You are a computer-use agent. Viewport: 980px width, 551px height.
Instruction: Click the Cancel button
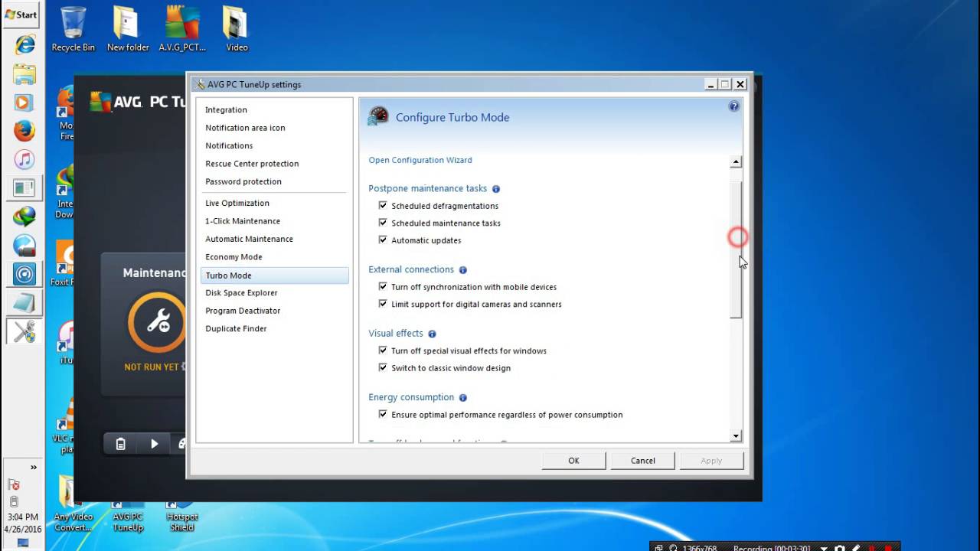[x=643, y=461]
